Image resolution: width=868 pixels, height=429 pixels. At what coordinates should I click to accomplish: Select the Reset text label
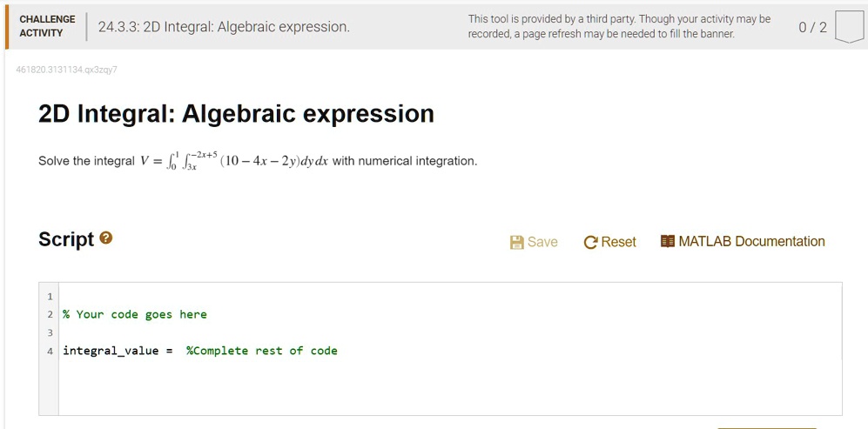point(618,242)
